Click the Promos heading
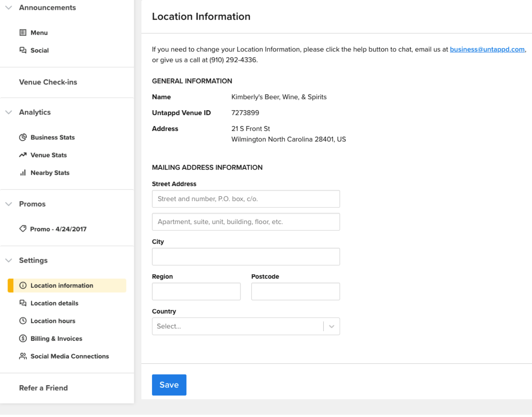This screenshot has height=417, width=532. point(32,204)
